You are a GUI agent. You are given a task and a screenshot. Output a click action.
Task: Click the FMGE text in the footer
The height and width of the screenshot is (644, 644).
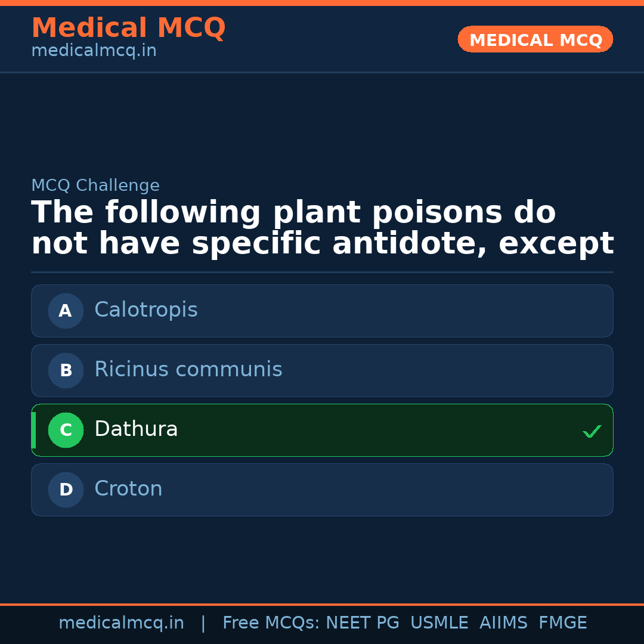(x=562, y=623)
